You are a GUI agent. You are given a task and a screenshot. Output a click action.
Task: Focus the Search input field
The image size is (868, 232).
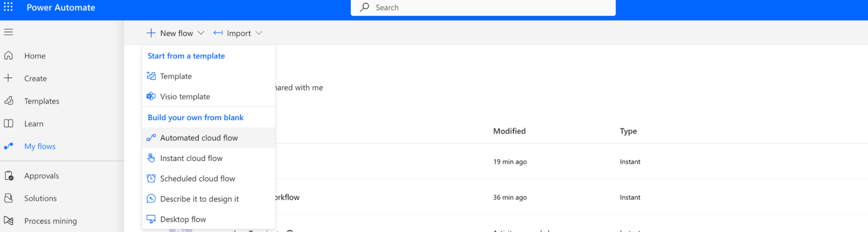point(483,7)
